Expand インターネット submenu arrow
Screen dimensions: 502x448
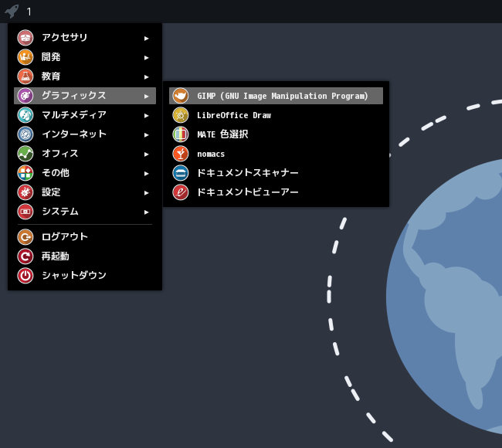pyautogui.click(x=146, y=135)
